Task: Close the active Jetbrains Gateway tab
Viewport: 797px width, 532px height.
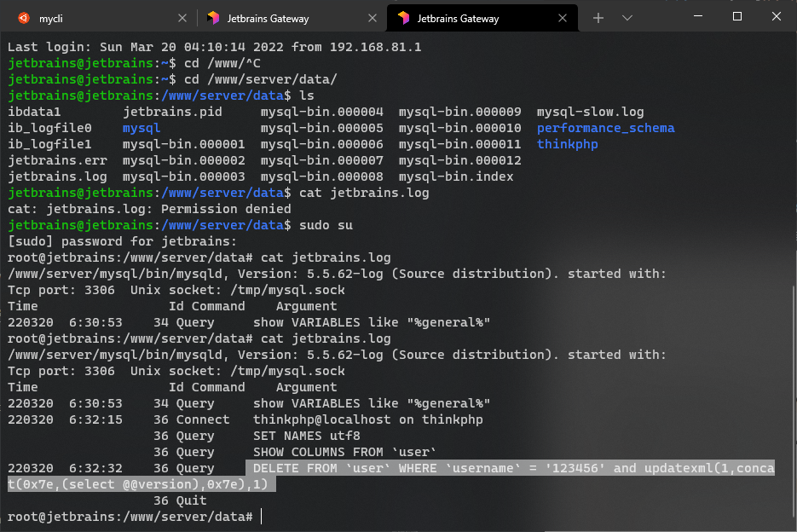Action: pos(563,18)
